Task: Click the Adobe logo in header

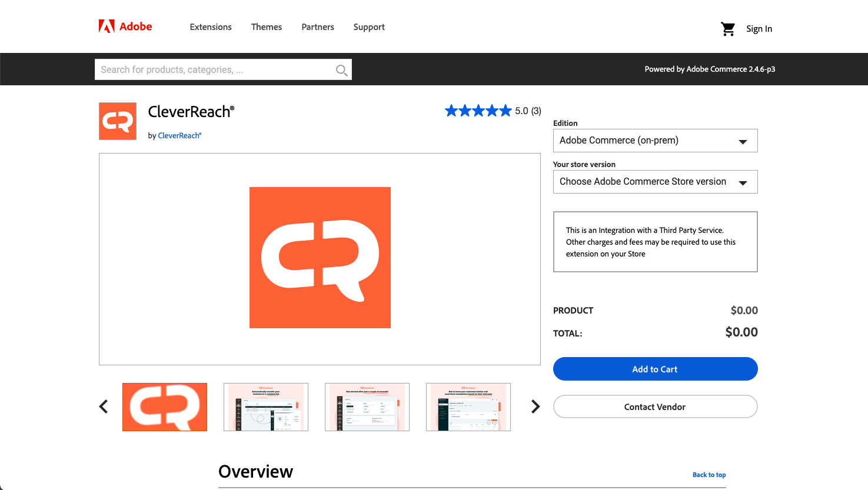Action: point(125,26)
